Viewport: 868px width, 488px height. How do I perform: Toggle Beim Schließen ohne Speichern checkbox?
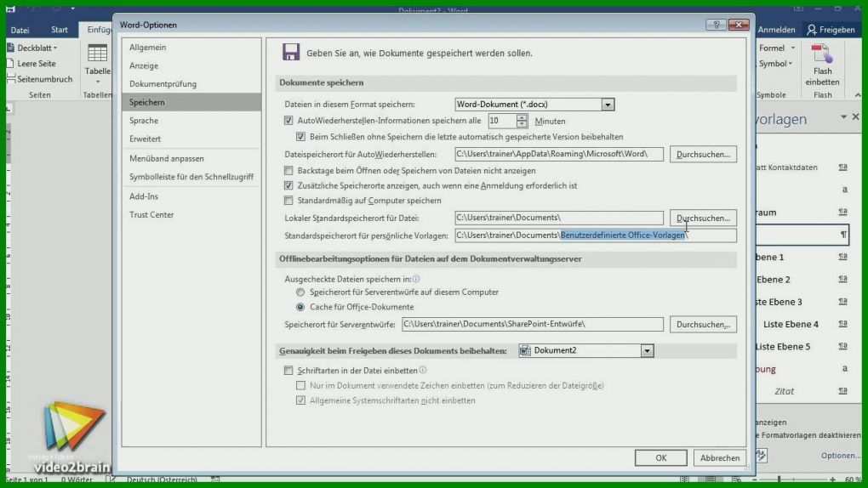(300, 137)
